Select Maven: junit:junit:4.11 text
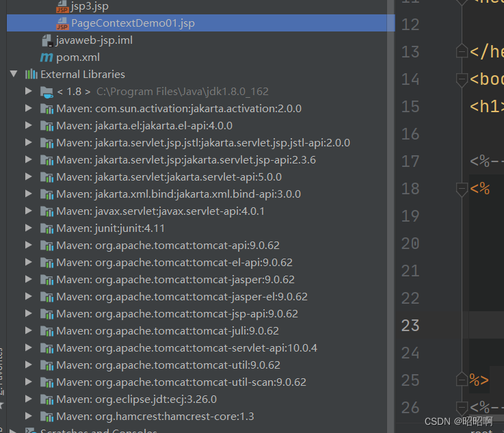 pos(110,228)
